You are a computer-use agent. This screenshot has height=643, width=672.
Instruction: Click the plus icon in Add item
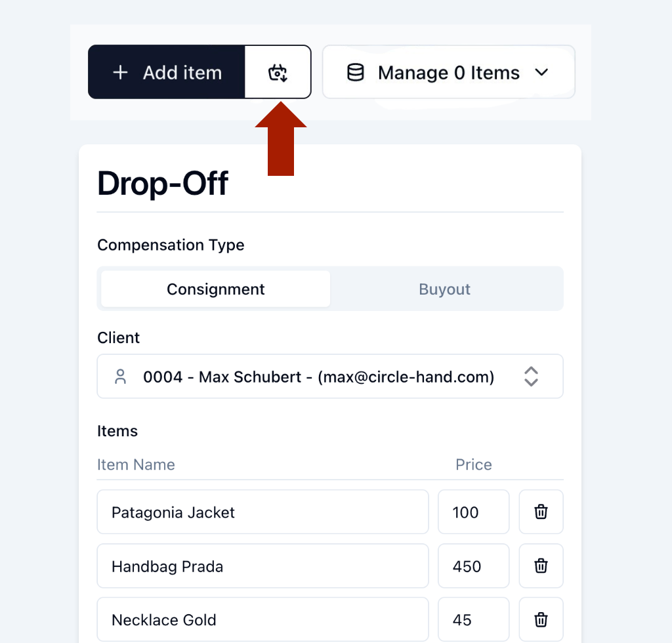pos(121,72)
